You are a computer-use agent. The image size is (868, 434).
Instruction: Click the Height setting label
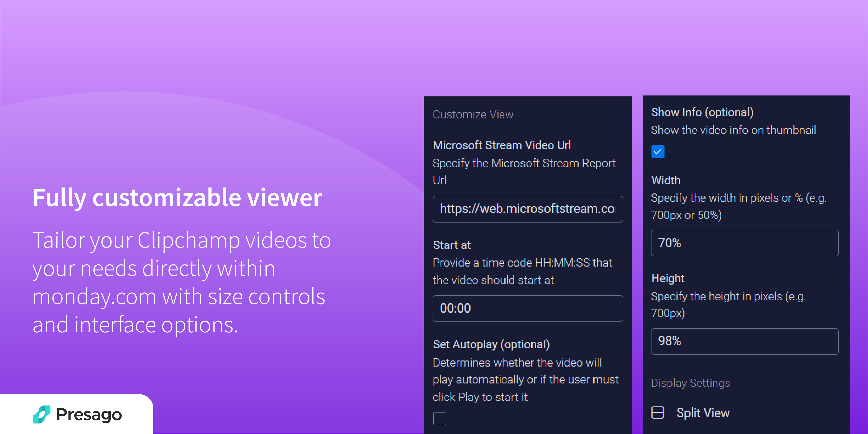(668, 278)
